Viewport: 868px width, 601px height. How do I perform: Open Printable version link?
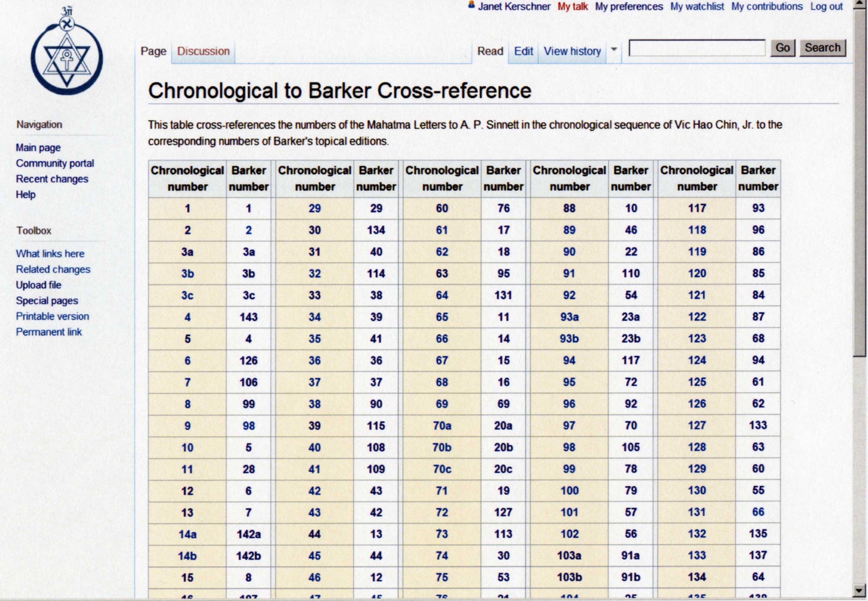52,316
